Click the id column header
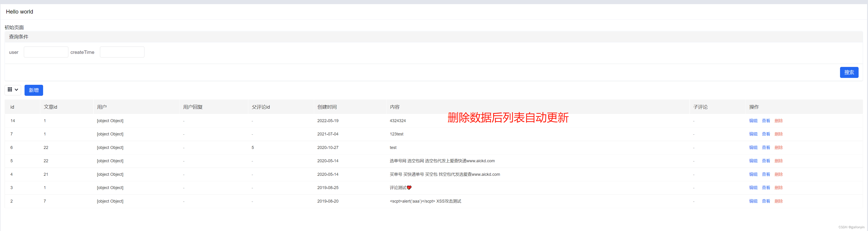The width and height of the screenshot is (868, 231). click(x=12, y=107)
